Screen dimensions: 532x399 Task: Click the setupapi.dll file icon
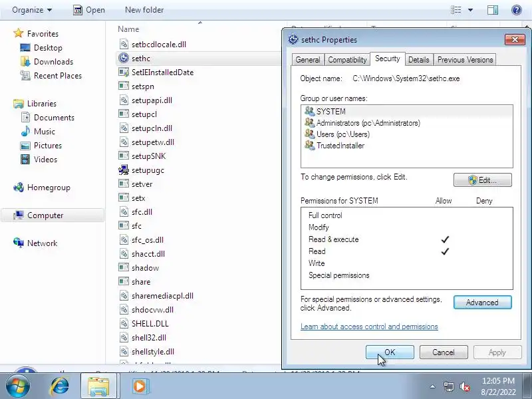click(x=124, y=100)
